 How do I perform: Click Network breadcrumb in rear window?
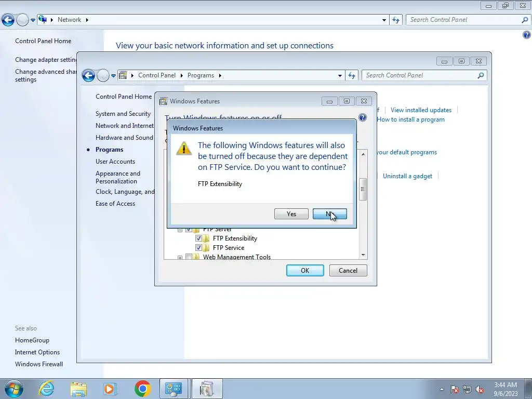coord(69,20)
